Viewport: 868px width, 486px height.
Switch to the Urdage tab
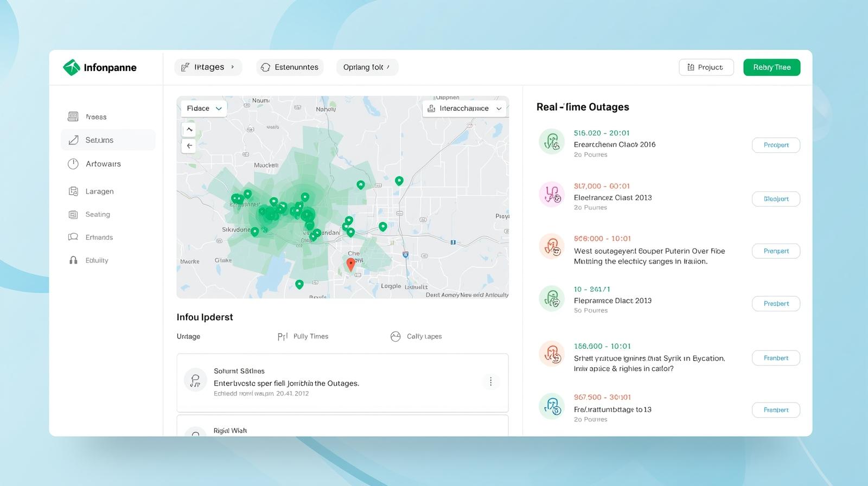point(188,336)
